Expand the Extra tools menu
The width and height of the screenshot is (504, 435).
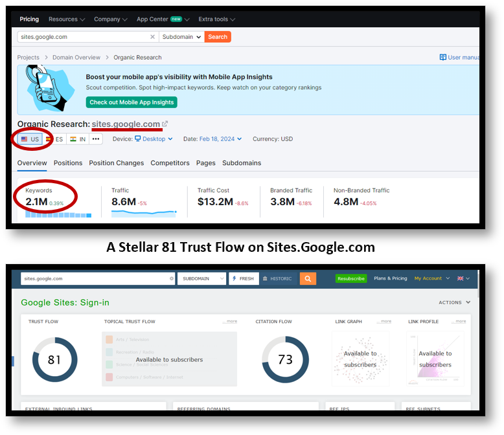(x=216, y=19)
